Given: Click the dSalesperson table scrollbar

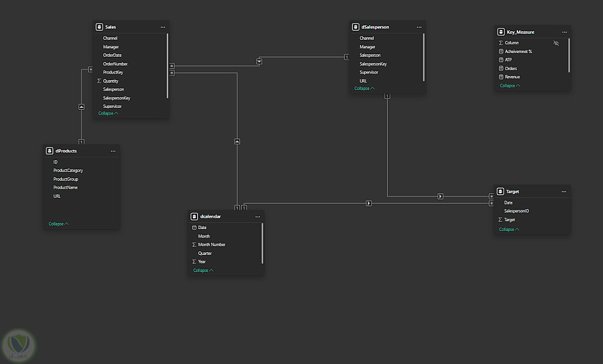Looking at the screenshot, I should click(424, 57).
